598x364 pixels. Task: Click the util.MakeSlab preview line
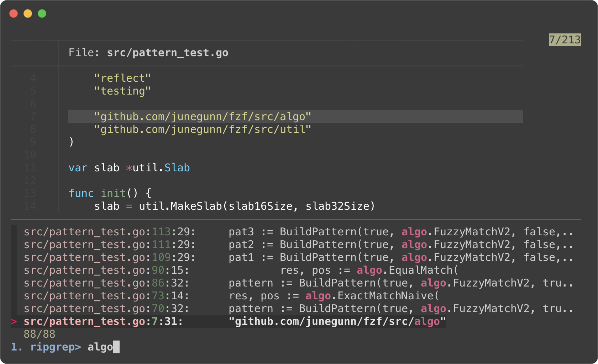click(235, 206)
